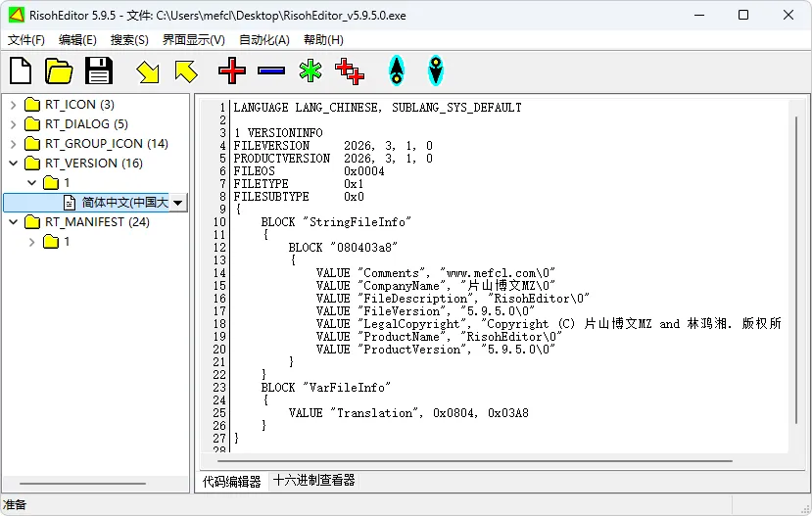Click the blue minus delete icon
This screenshot has height=516, width=812.
click(x=271, y=70)
